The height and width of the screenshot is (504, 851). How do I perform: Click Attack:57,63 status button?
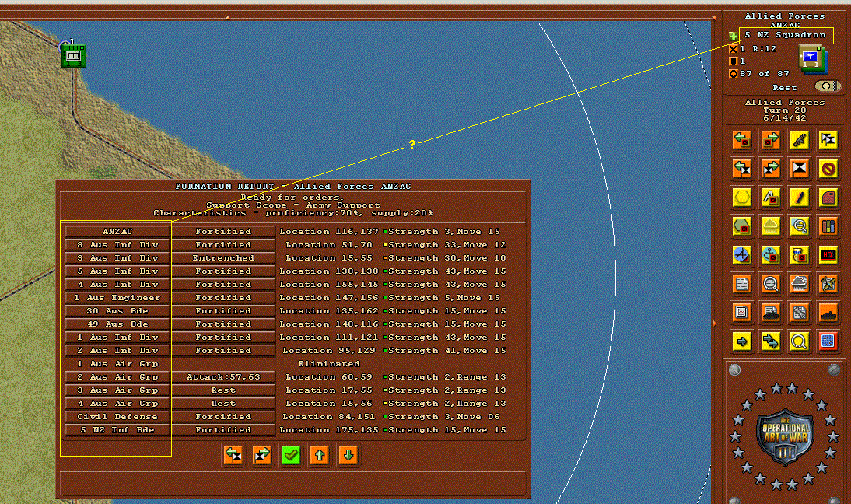[223, 376]
